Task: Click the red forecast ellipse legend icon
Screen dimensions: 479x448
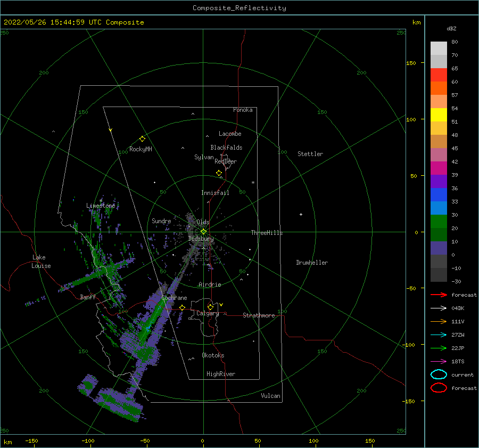Action: (439, 388)
